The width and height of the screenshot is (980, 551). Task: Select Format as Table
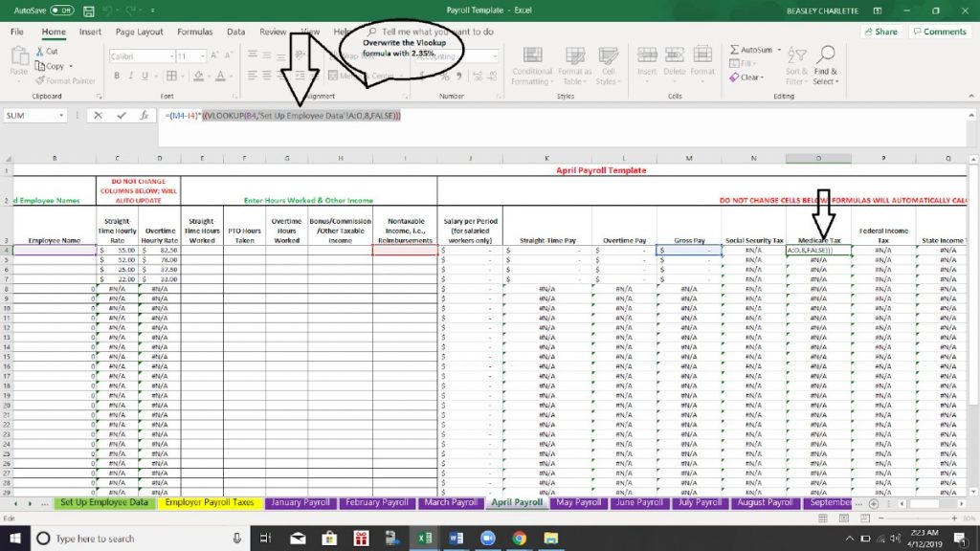pos(575,69)
